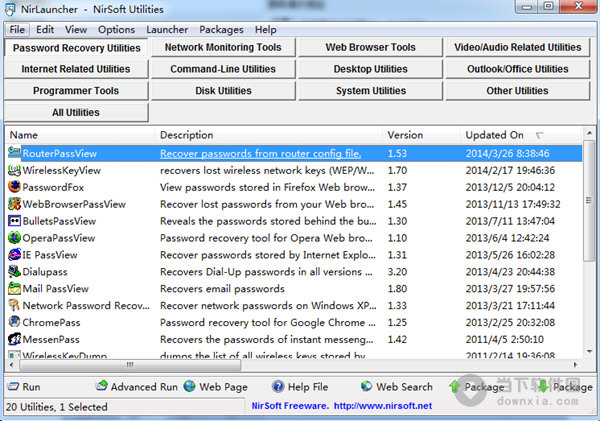This screenshot has width=600, height=421.
Task: Click the 20 Utilities, 1 Selected status
Action: pyautogui.click(x=57, y=407)
